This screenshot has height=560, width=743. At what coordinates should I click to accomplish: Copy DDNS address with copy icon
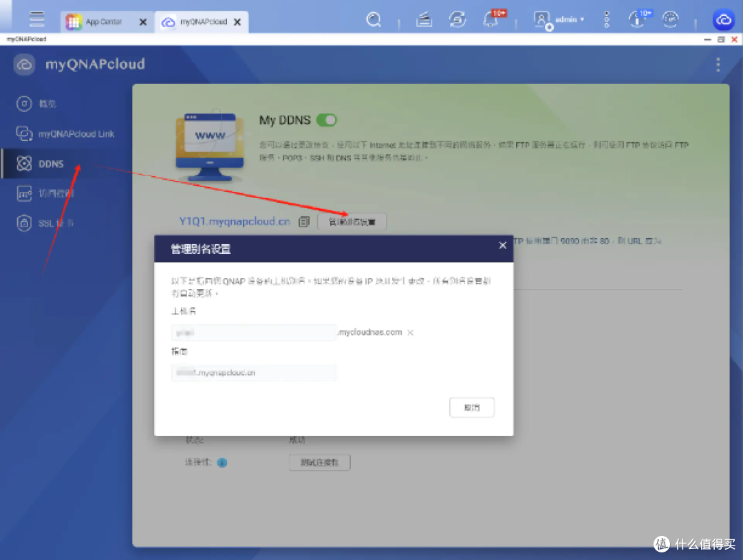(x=304, y=222)
